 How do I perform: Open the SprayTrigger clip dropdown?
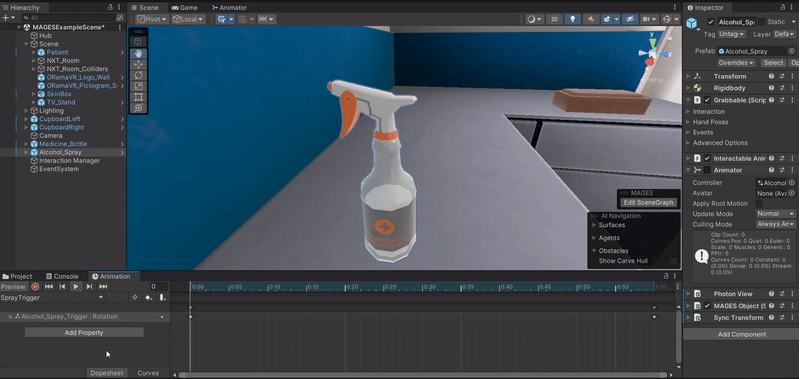(53, 297)
